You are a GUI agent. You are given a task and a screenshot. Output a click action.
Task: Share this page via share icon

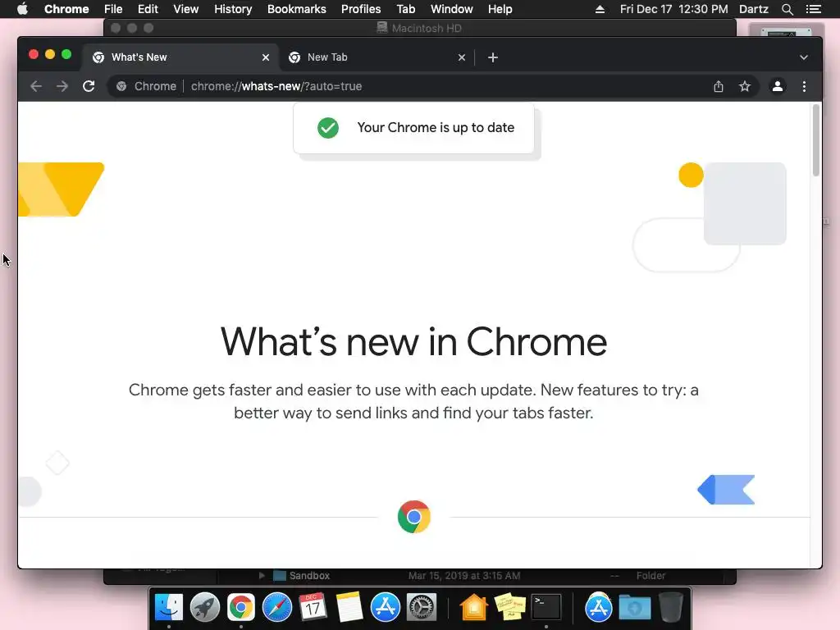coord(719,86)
